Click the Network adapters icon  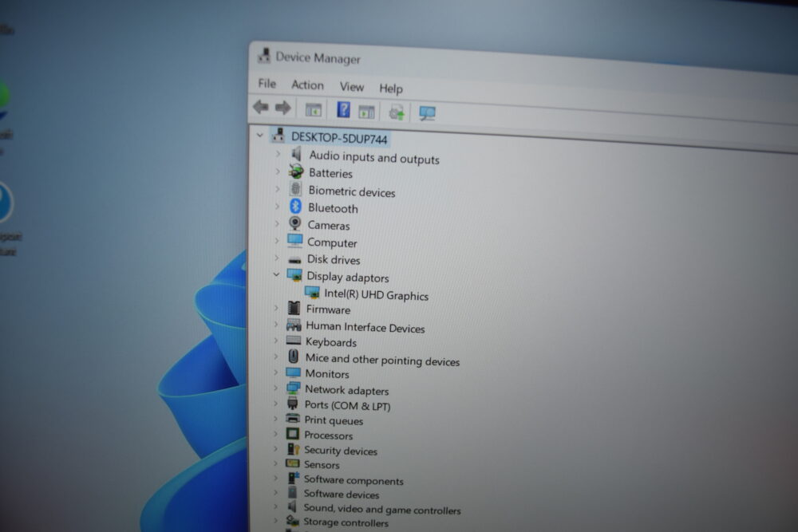[293, 388]
